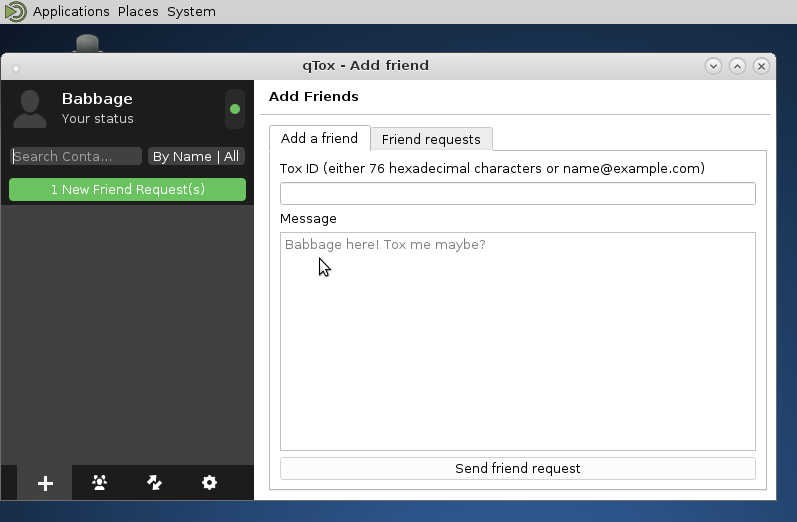This screenshot has width=797, height=522.
Task: Click the Babbage profile avatar
Action: [30, 108]
